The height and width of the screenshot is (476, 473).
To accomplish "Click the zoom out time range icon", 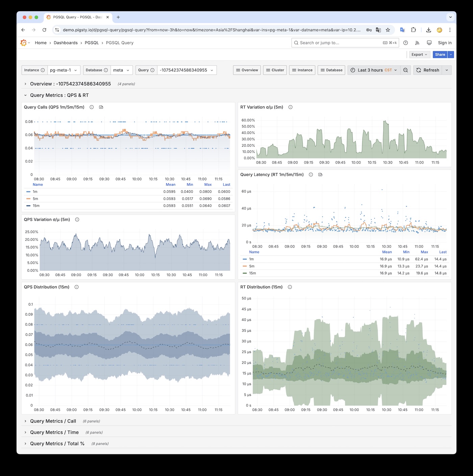I will coord(405,70).
